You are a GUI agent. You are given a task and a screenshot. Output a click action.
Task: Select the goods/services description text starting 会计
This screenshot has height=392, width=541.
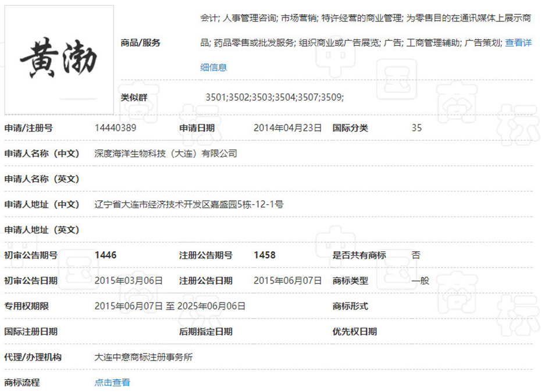(366, 43)
